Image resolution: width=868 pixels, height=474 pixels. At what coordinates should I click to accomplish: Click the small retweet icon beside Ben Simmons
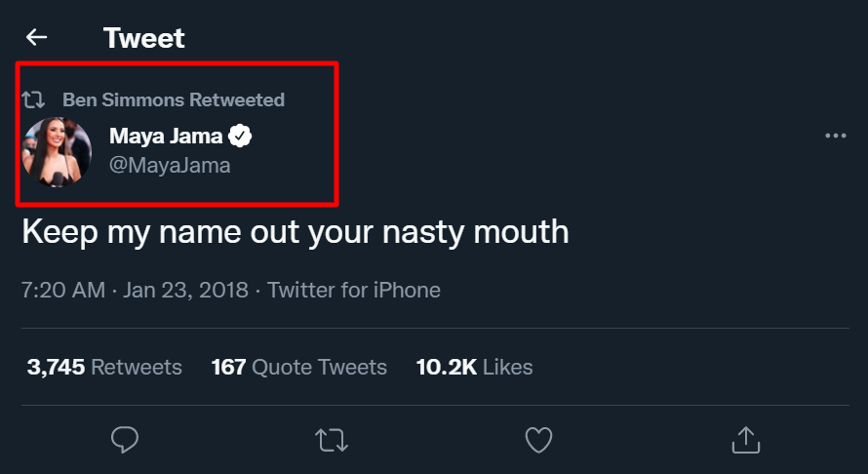[34, 99]
